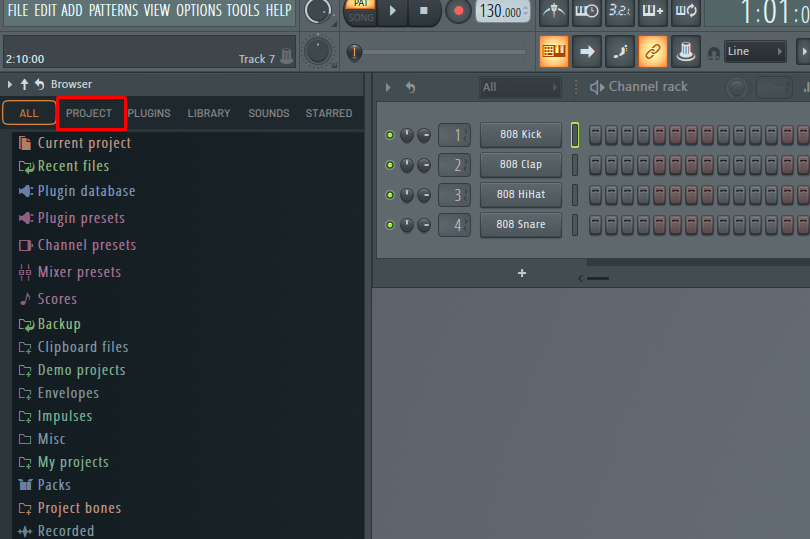Click the Record button
Image resolution: width=810 pixels, height=539 pixels.
[458, 11]
